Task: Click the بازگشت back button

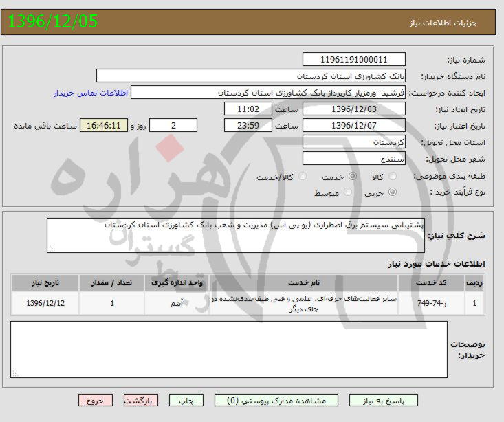Action: pos(141,401)
